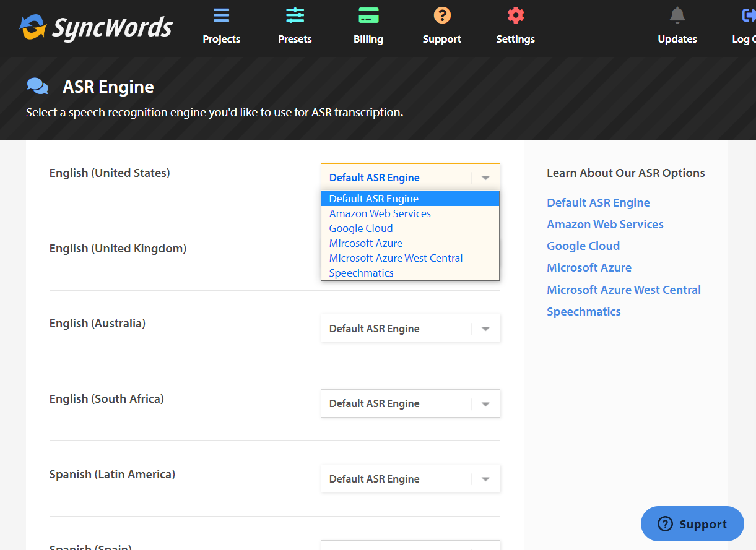Open Billing via its credit card icon
Screen dimensions: 756x550
(x=368, y=15)
